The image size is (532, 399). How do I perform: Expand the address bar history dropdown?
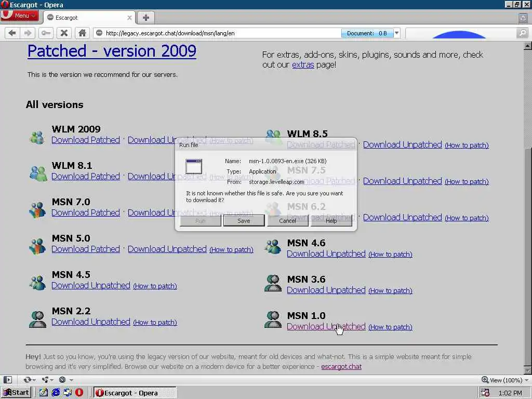pyautogui.click(x=396, y=33)
